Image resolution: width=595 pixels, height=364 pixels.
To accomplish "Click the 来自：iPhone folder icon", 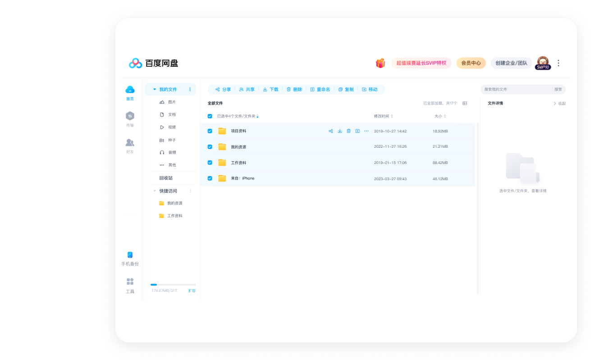I will [x=222, y=178].
